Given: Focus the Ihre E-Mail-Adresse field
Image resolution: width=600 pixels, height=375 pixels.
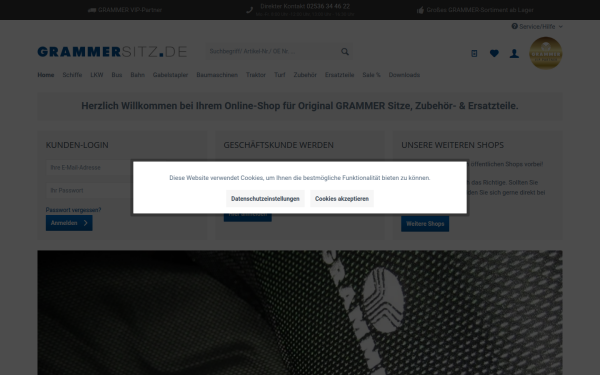Looking at the screenshot, I should [x=89, y=168].
